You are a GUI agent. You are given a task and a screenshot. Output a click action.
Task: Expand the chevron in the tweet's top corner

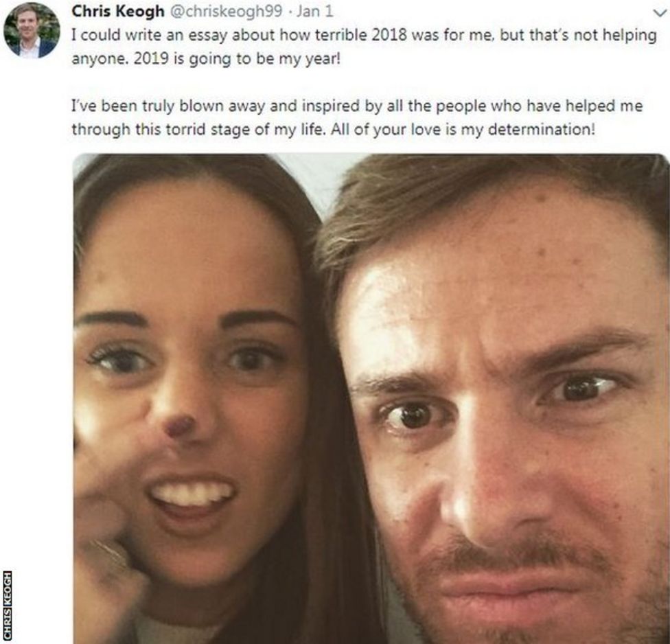[x=660, y=12]
